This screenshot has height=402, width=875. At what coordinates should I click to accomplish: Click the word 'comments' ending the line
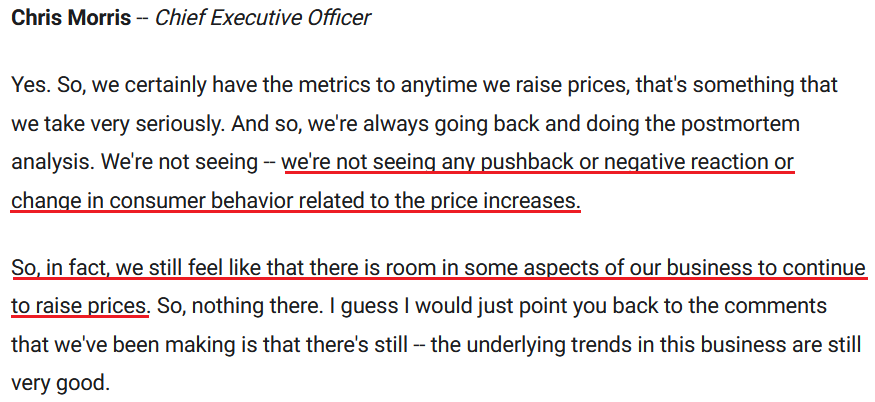tap(779, 307)
